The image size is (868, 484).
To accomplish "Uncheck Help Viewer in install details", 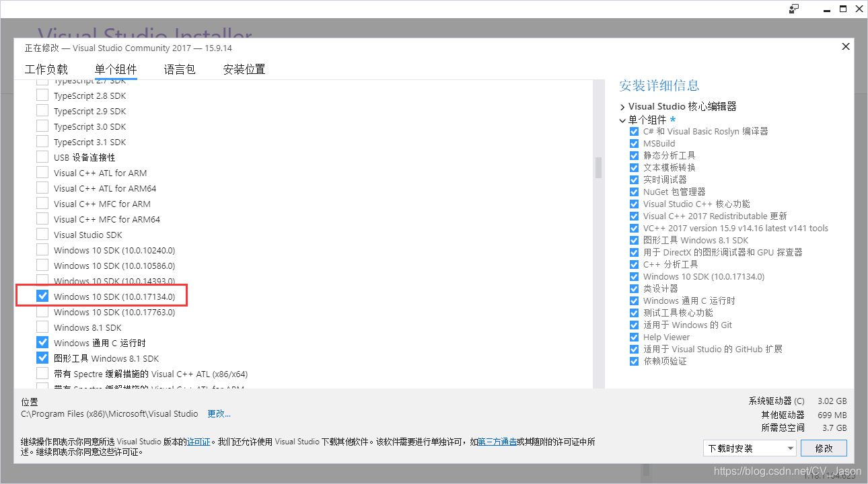I will 634,337.
